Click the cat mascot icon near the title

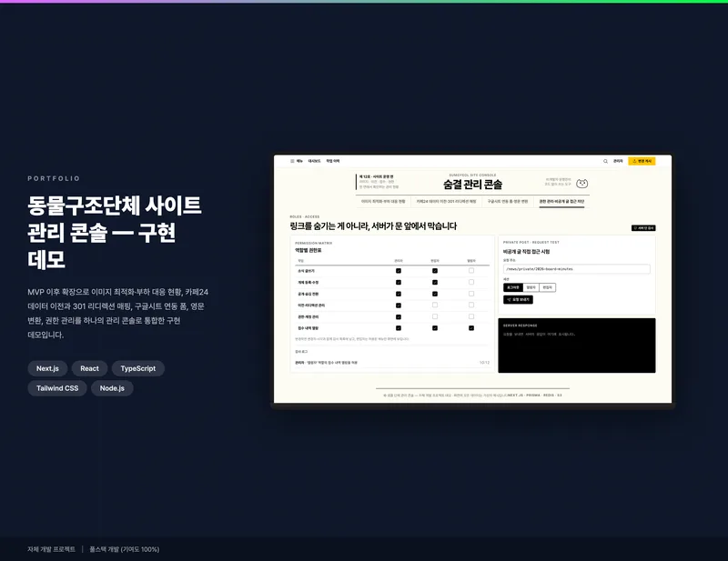point(581,184)
